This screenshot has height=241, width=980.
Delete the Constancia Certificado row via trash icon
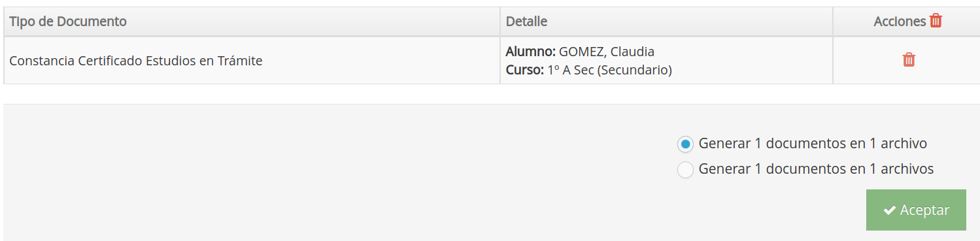click(909, 60)
